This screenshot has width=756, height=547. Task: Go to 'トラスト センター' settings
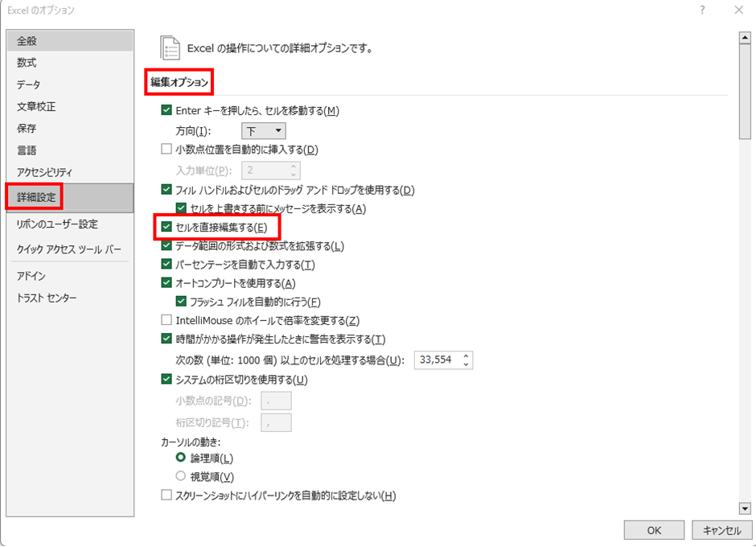pos(47,298)
